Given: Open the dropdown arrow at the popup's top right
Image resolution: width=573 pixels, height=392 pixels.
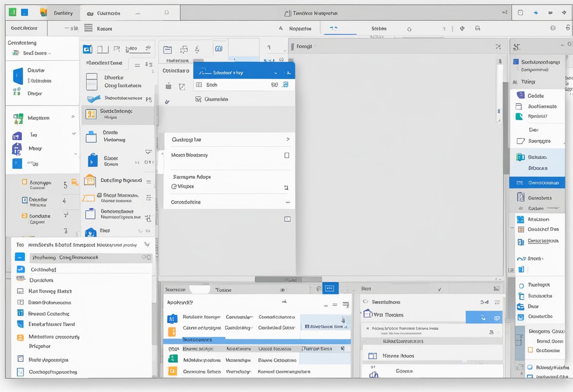Looking at the screenshot, I should pos(276,72).
